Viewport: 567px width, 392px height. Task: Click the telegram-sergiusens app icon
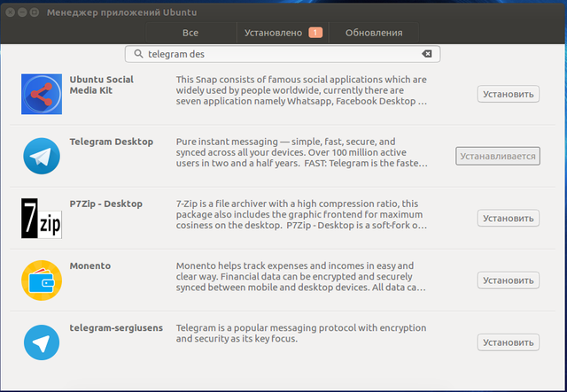[41, 342]
